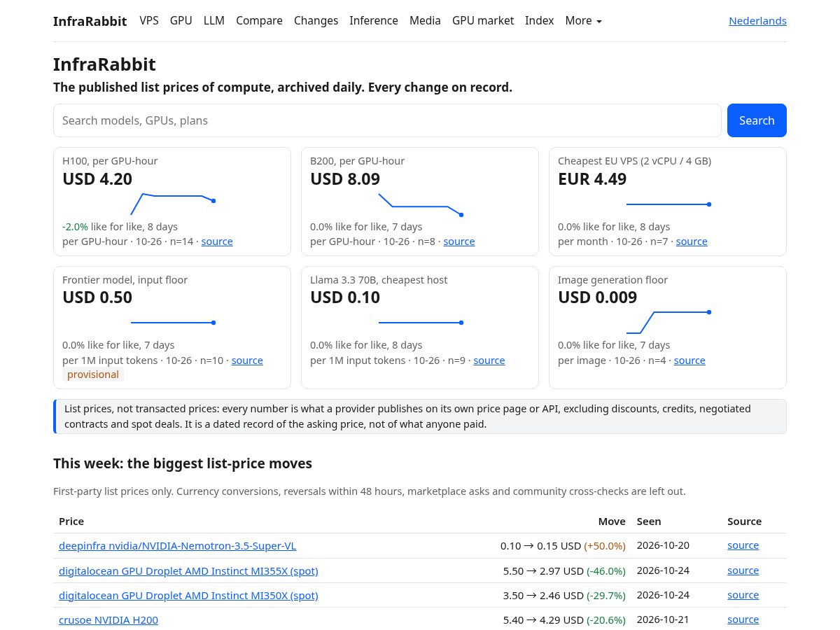Click the USD 0.50 price value
This screenshot has height=630, width=840.
click(97, 297)
